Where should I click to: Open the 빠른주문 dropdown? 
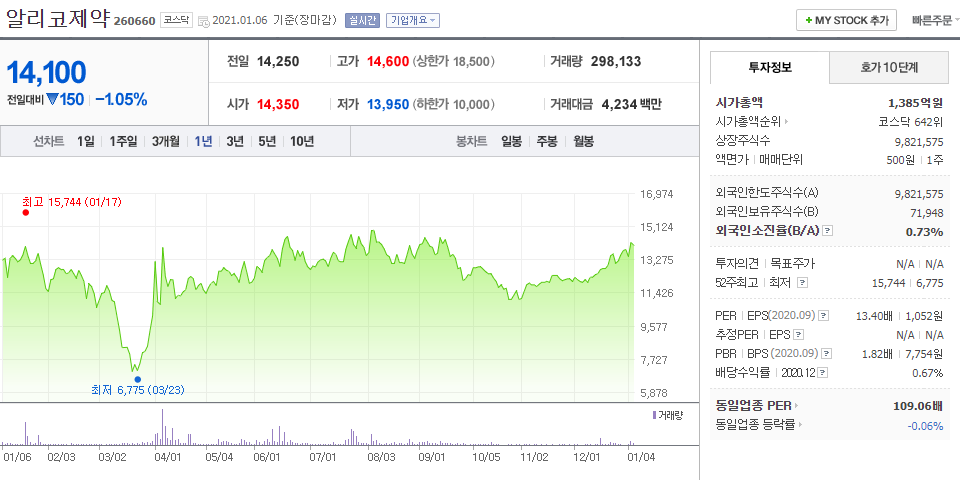pos(936,20)
